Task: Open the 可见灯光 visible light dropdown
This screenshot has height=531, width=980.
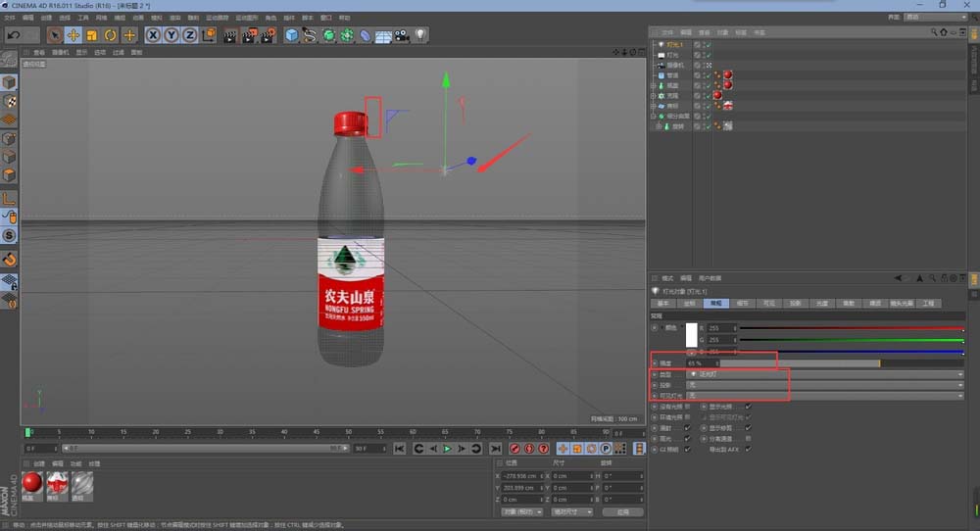Action: pyautogui.click(x=823, y=396)
